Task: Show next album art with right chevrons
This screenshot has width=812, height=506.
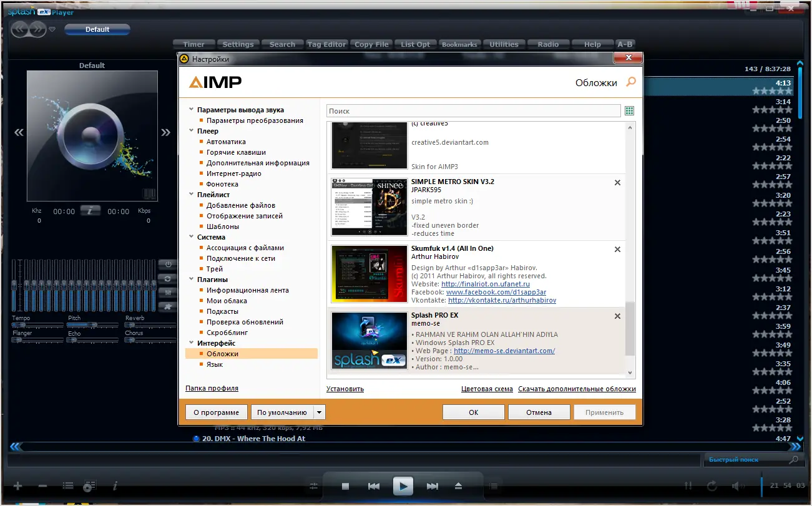Action: (x=165, y=132)
